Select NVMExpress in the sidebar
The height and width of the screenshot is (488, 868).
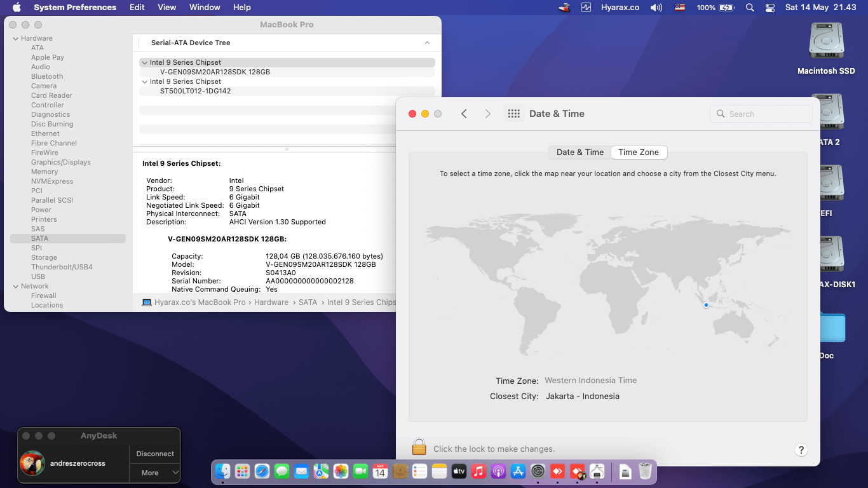coord(52,181)
